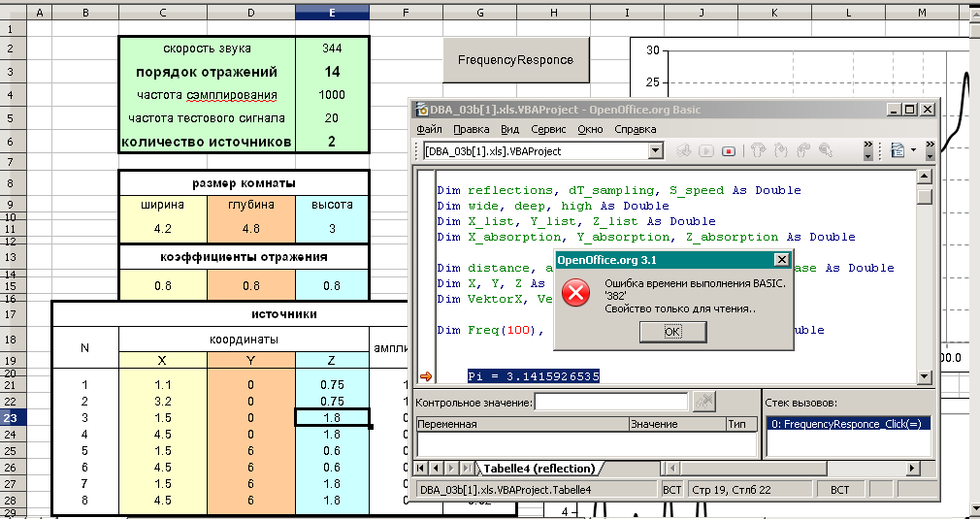
Task: Click the Procedure Step icon
Action: 758,150
